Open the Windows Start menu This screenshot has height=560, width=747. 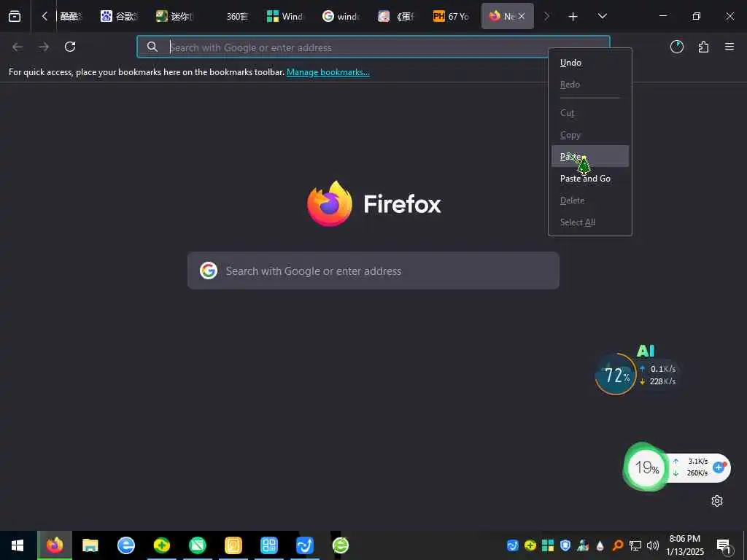18,545
